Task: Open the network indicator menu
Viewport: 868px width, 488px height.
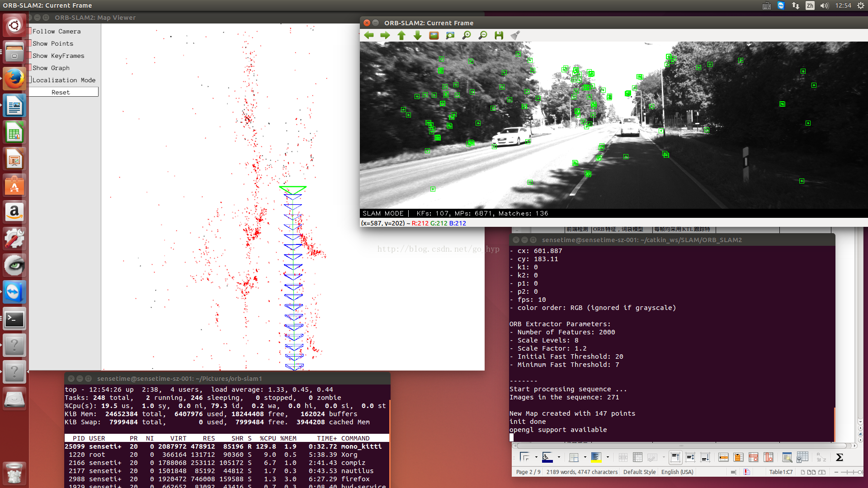Action: point(795,5)
